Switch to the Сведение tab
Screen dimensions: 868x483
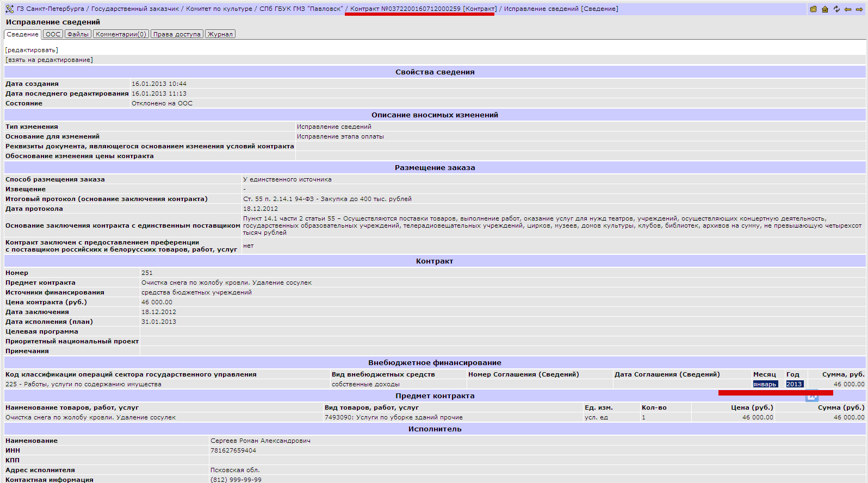[22, 34]
